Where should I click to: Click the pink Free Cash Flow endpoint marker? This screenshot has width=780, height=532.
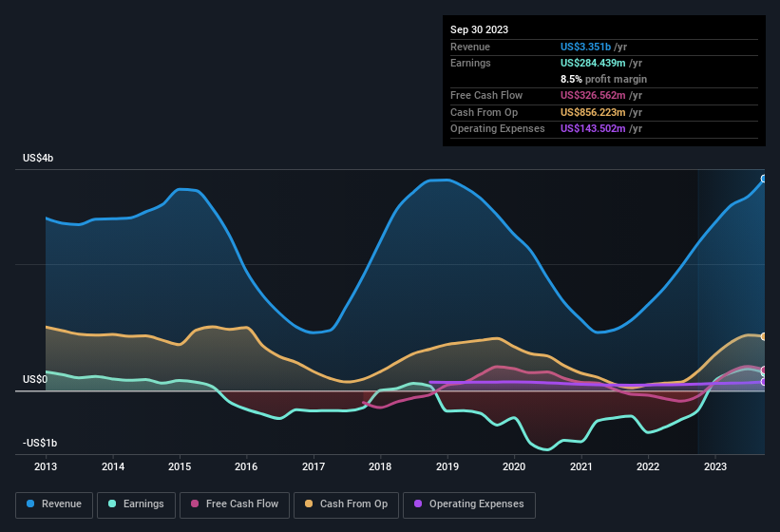coord(764,370)
